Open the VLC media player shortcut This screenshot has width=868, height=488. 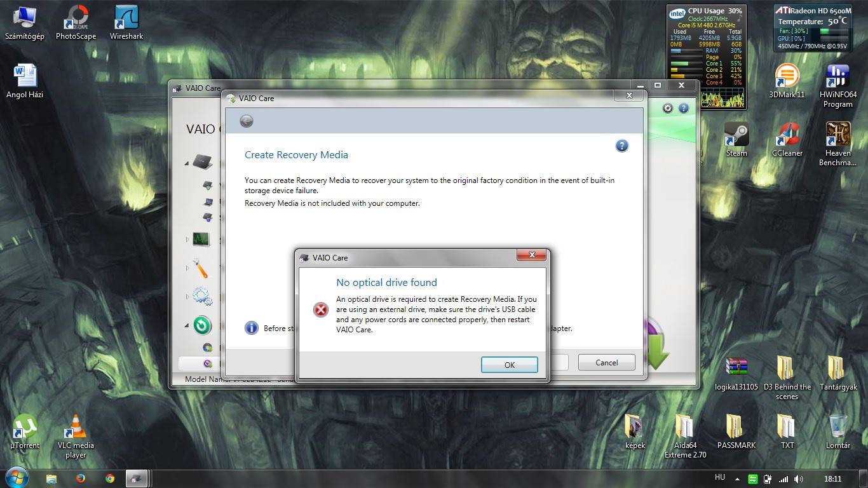pos(76,436)
